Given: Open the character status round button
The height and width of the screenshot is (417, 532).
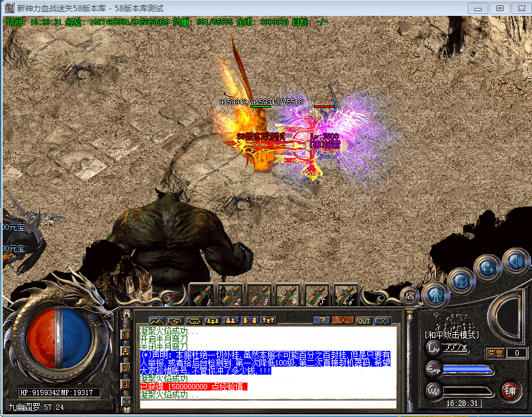Looking at the screenshot, I should tap(435, 295).
